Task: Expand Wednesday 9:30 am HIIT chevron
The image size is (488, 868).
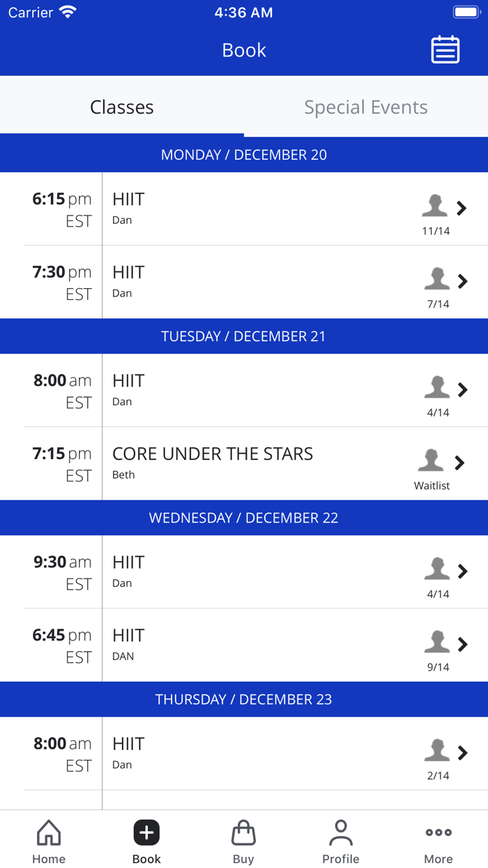Action: tap(462, 571)
